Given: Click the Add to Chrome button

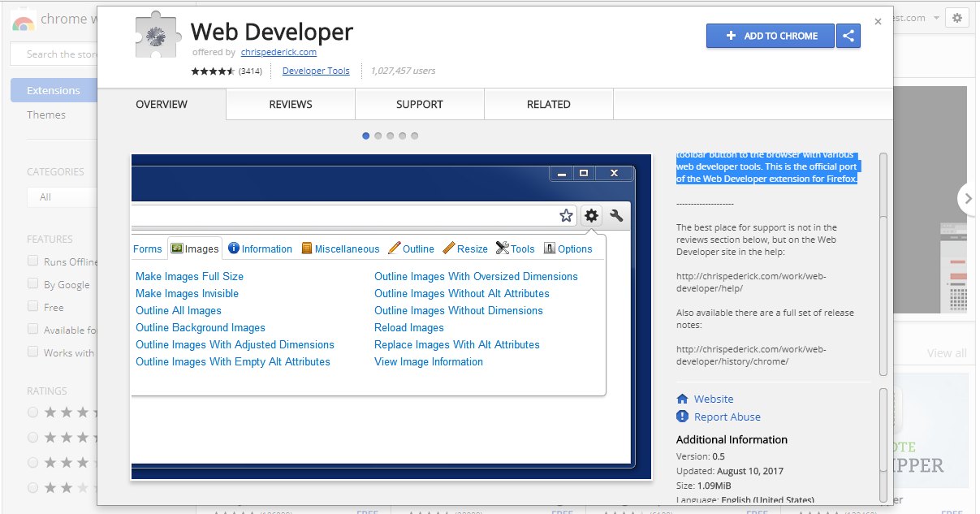Looking at the screenshot, I should 770,36.
